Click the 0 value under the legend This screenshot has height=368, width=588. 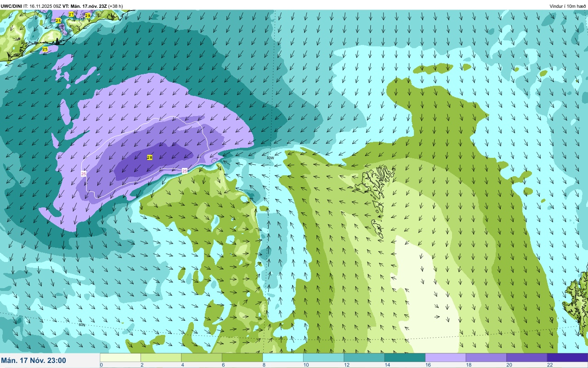[x=101, y=365]
